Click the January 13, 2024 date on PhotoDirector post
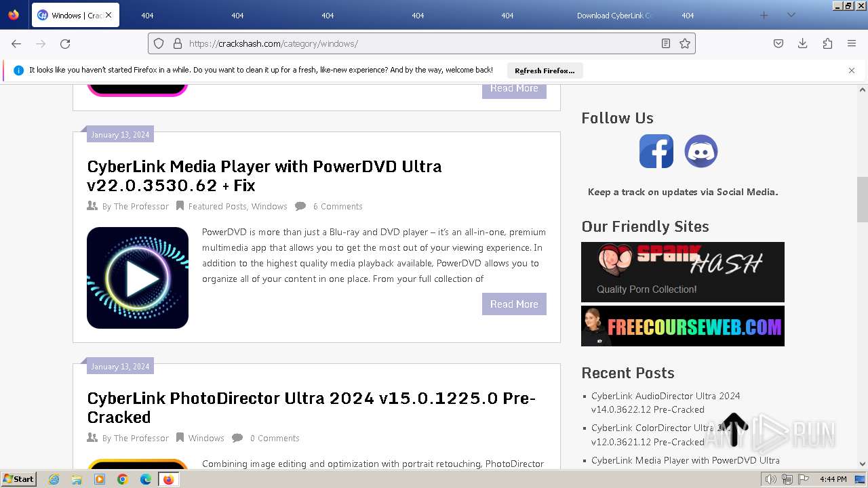 pyautogui.click(x=120, y=367)
